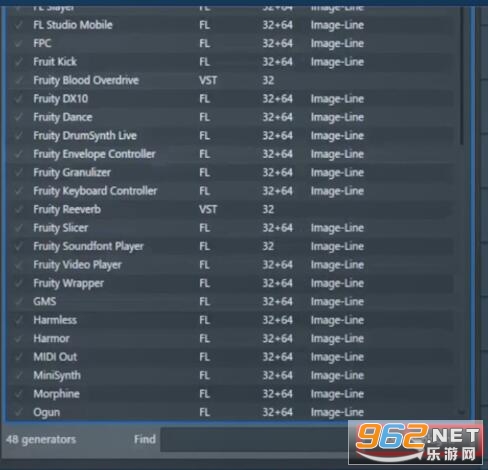Select Fruity DX10 in the list
The image size is (488, 470).
[231, 99]
